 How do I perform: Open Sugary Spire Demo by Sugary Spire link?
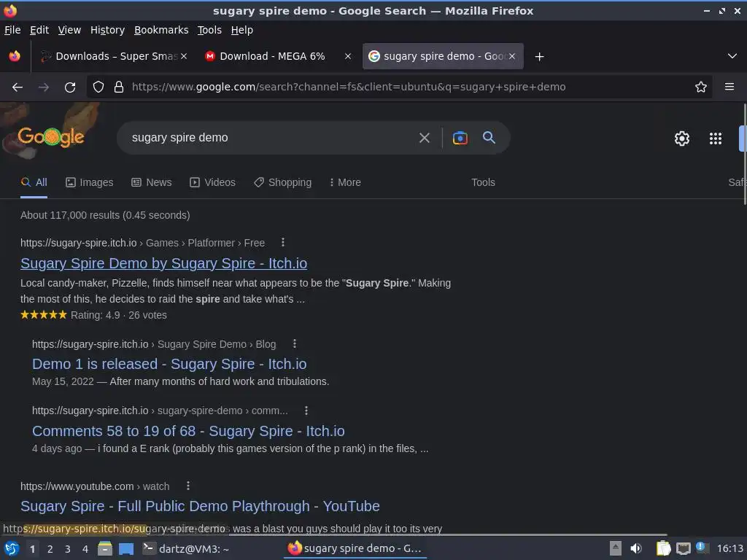click(x=164, y=263)
